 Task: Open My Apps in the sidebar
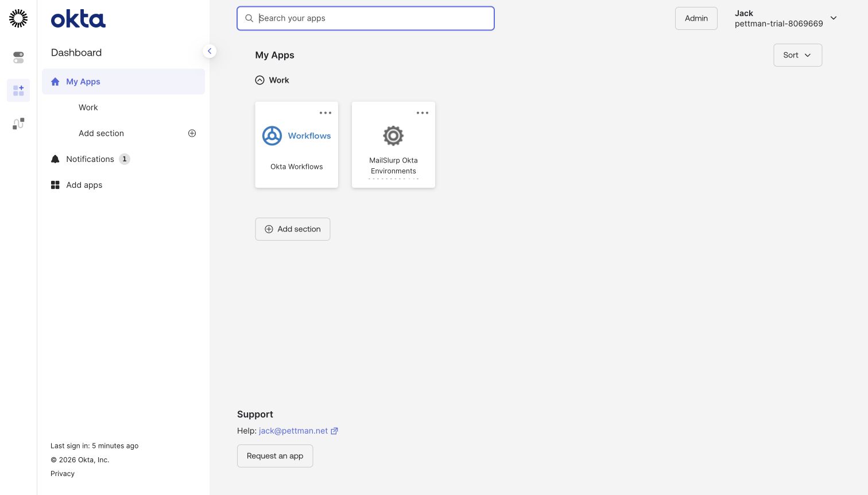coord(123,82)
